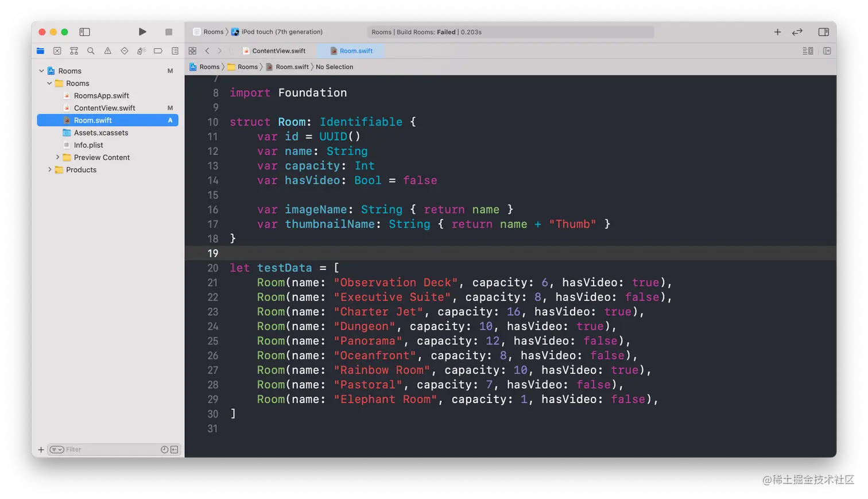Screen dimensions: 868x499
Task: Collapse the Rooms group folder
Action: (x=49, y=83)
